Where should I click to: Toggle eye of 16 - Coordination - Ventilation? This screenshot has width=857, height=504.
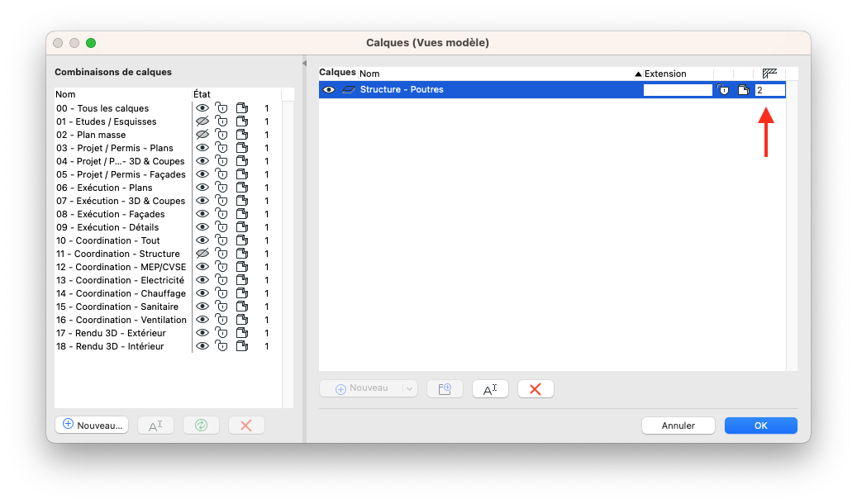click(x=202, y=320)
